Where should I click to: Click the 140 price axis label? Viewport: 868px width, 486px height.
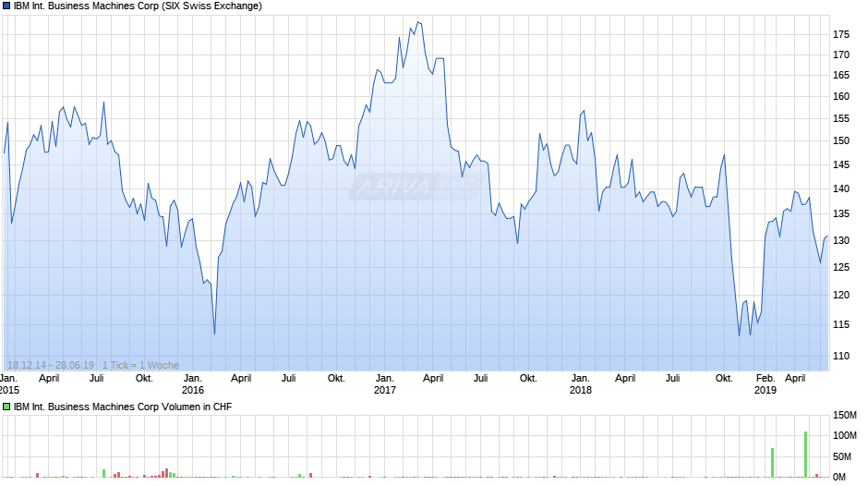(x=841, y=189)
